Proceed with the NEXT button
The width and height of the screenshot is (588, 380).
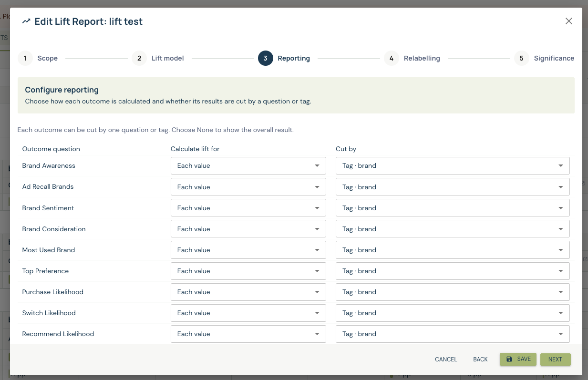555,359
